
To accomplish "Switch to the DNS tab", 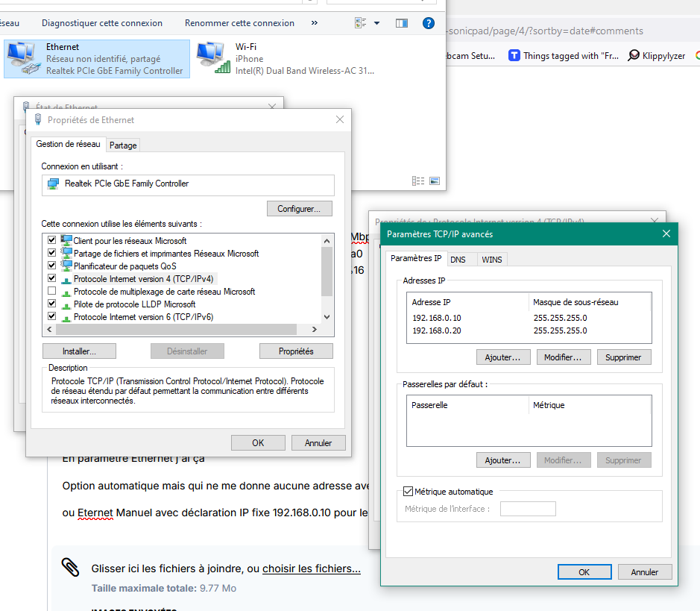I will [458, 260].
